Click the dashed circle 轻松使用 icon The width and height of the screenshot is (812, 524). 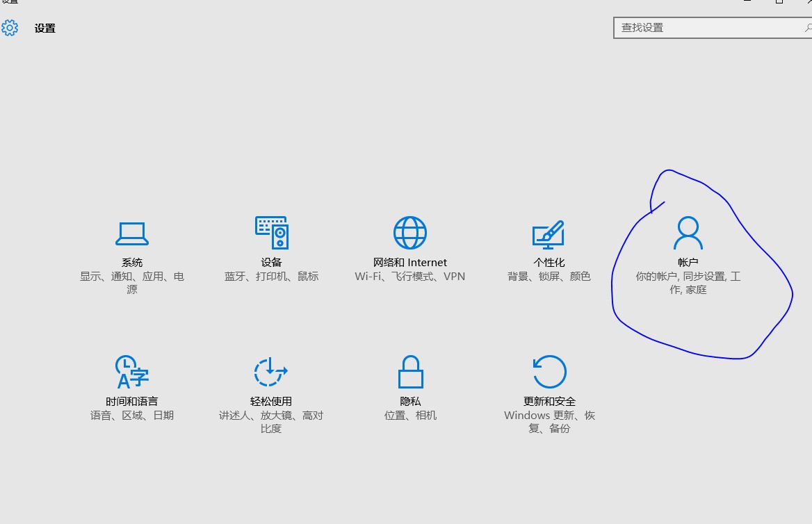pos(271,372)
